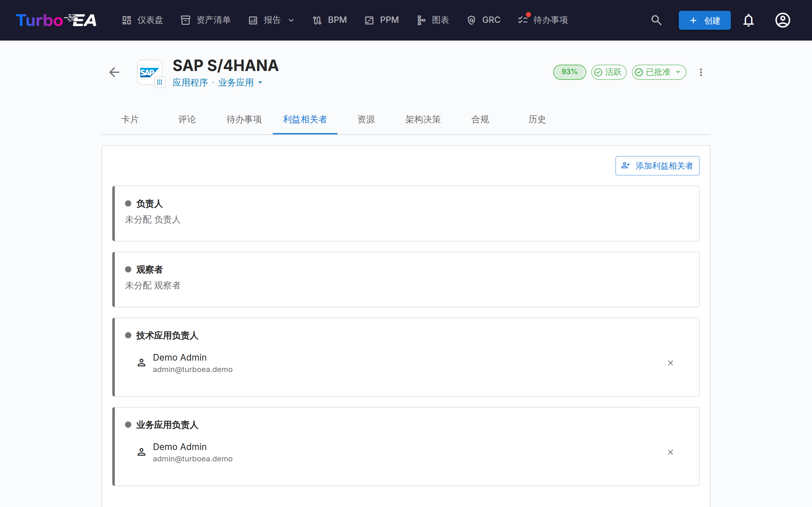Open the 已批准 approval status dropdown
The image size is (812, 507).
(659, 72)
